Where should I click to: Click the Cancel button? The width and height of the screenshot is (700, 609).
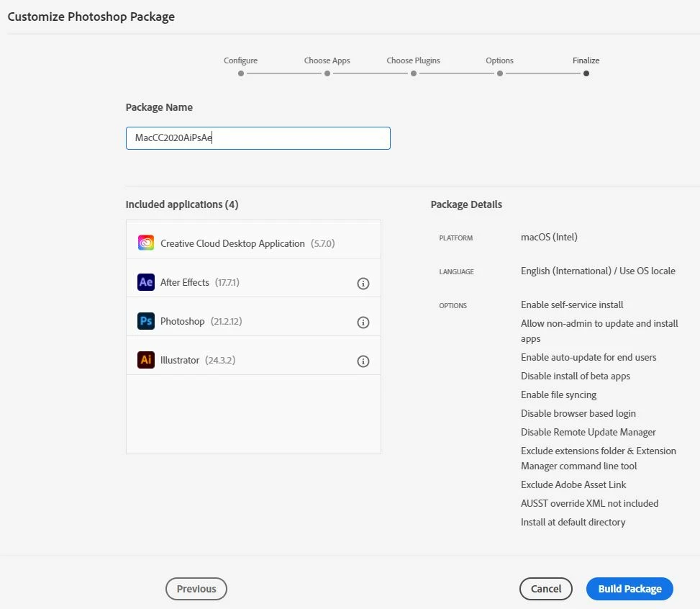click(x=545, y=589)
